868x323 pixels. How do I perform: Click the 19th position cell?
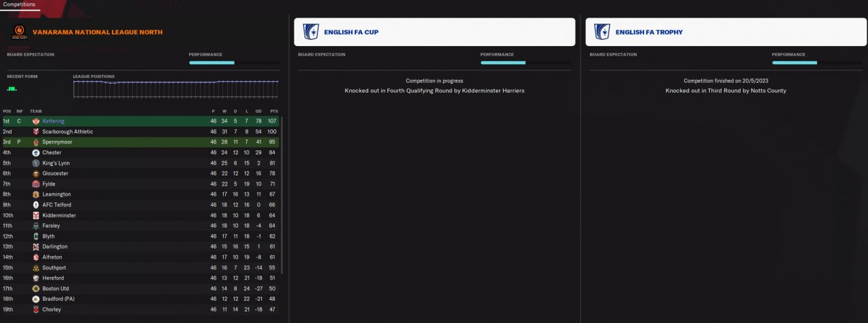7,309
